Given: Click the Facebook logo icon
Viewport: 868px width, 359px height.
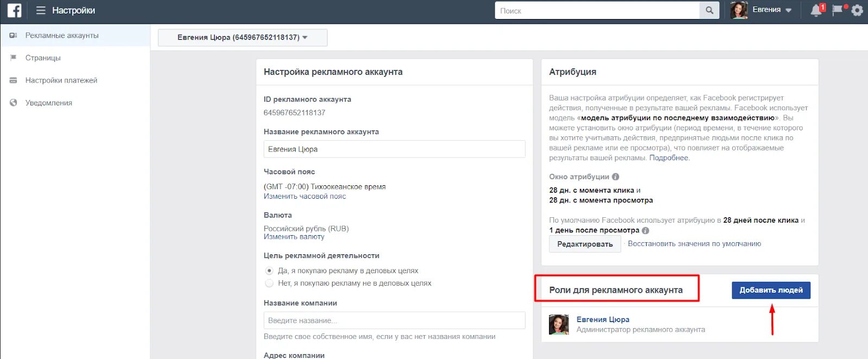Looking at the screenshot, I should tap(14, 10).
